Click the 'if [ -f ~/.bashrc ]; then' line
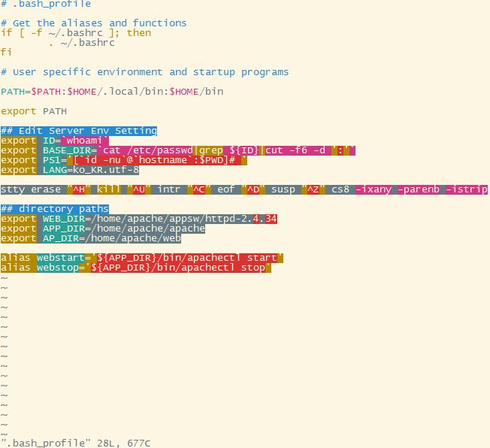Image resolution: width=490 pixels, height=448 pixels. tap(76, 33)
